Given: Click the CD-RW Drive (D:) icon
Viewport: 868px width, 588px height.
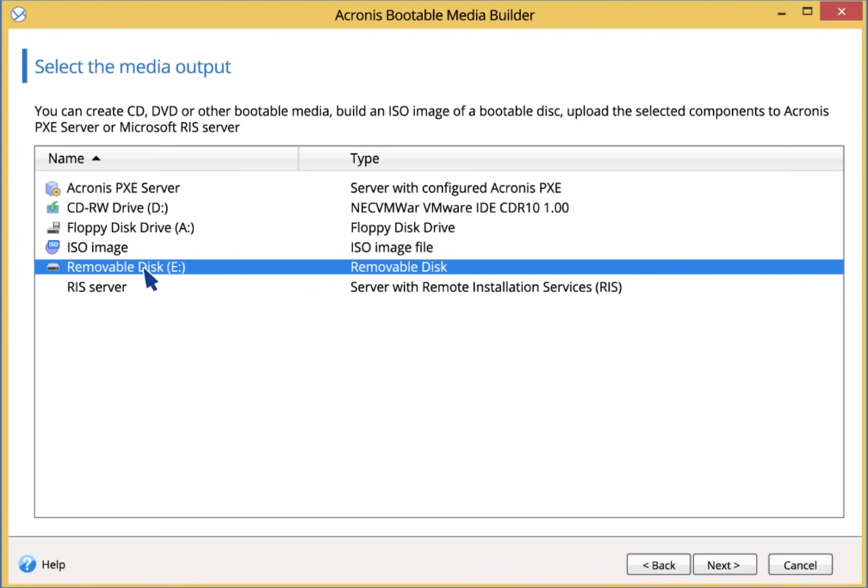Looking at the screenshot, I should (x=53, y=207).
